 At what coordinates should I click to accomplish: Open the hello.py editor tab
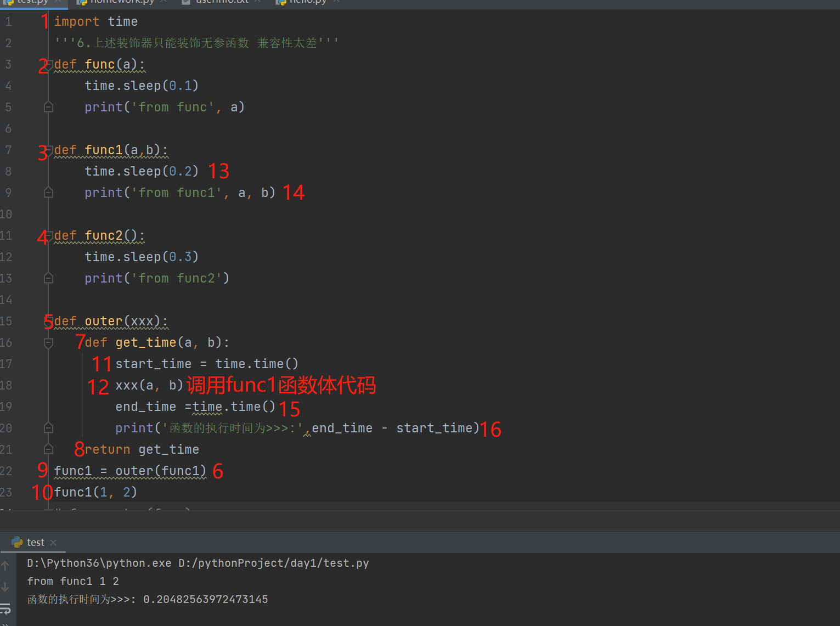308,2
